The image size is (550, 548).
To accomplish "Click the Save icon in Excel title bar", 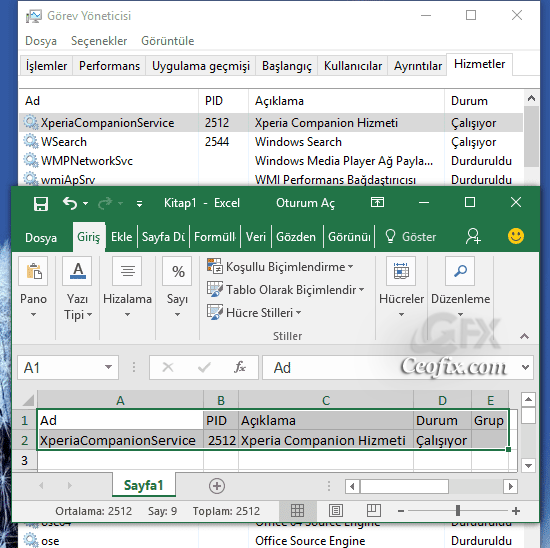I will coord(41,203).
